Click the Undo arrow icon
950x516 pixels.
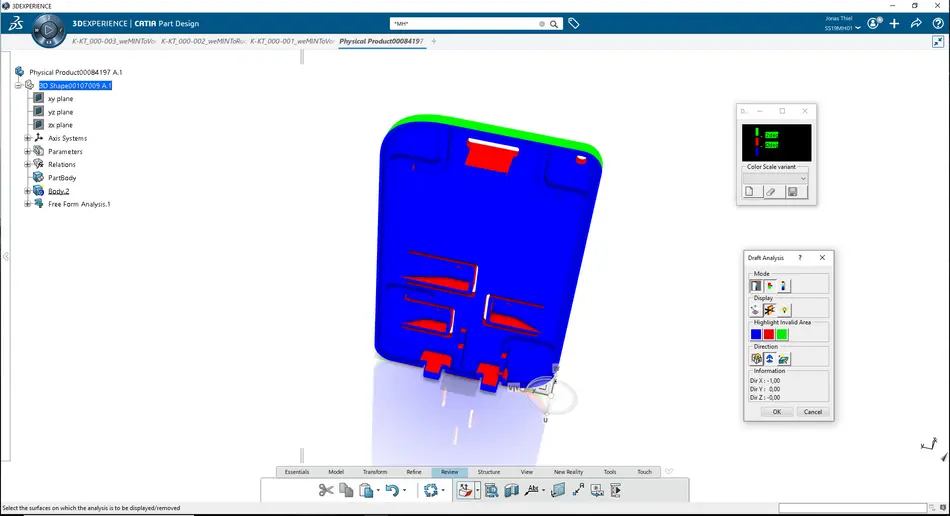pyautogui.click(x=392, y=490)
